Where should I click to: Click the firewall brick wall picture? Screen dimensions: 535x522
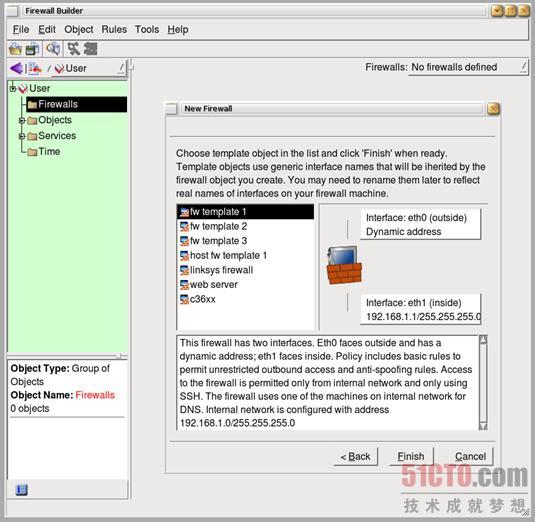pos(344,266)
